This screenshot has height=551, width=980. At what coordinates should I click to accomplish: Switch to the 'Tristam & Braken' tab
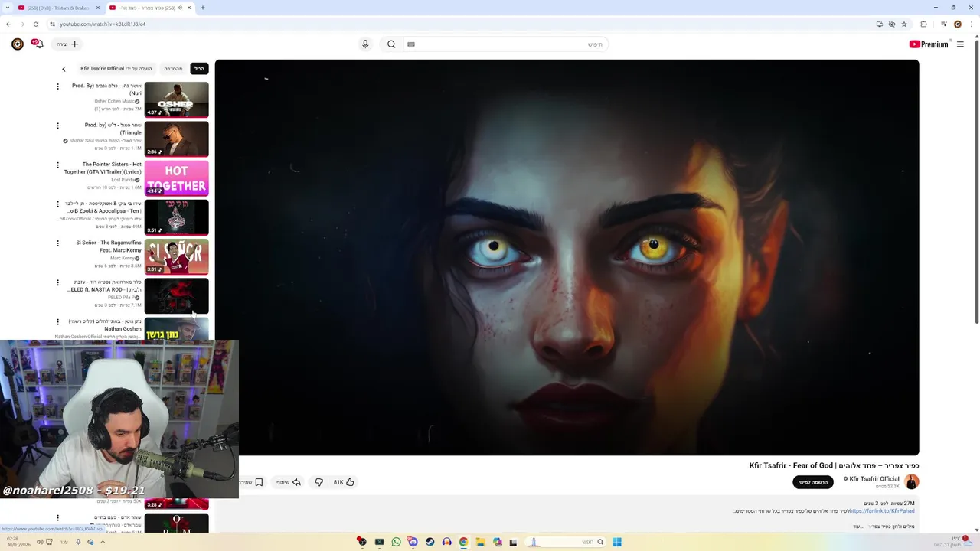point(57,8)
